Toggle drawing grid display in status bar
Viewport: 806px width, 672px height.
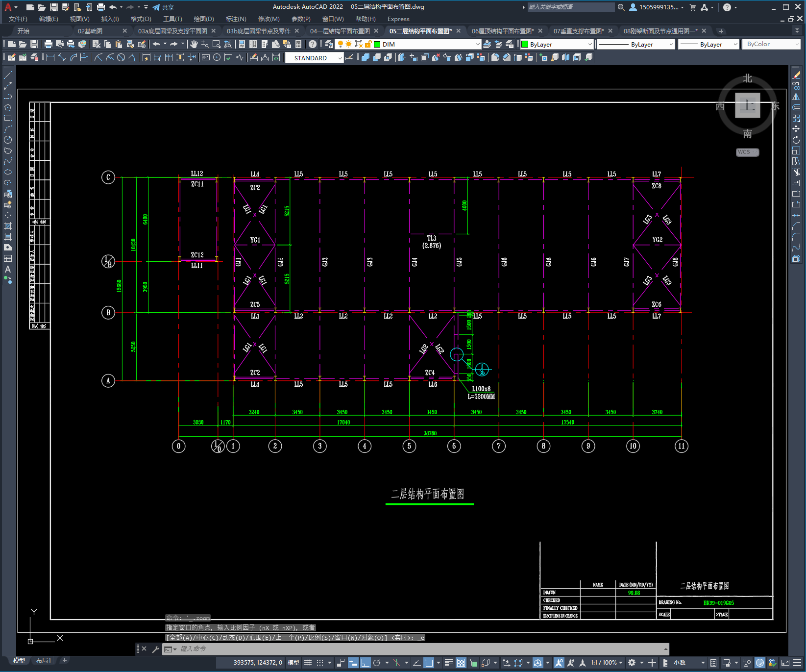(x=308, y=663)
